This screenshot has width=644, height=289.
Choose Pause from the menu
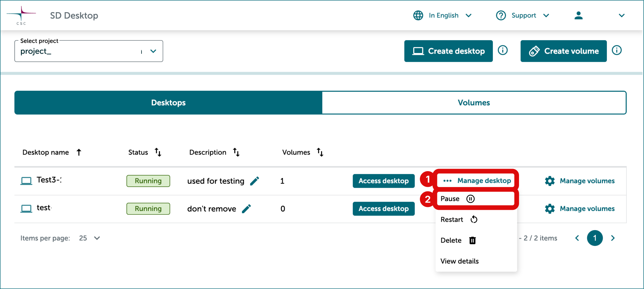pyautogui.click(x=476, y=199)
